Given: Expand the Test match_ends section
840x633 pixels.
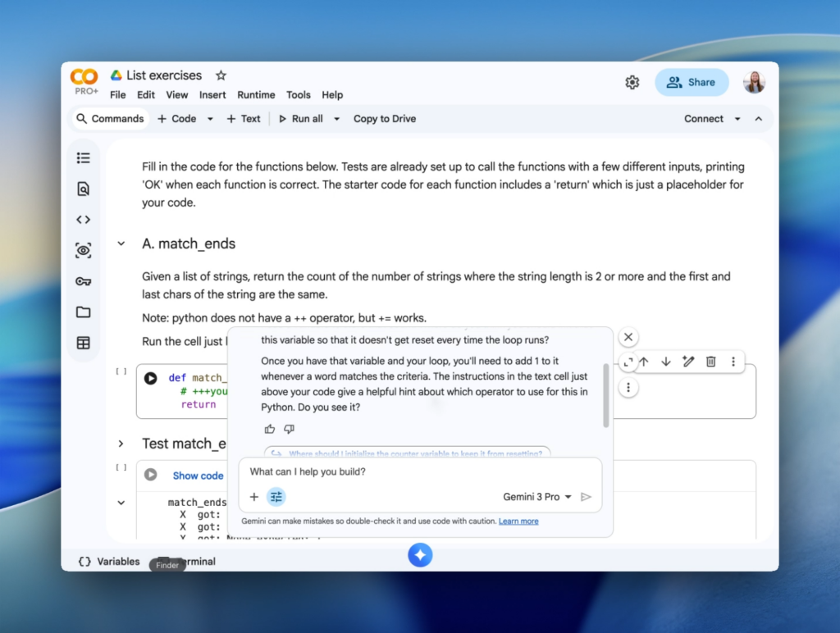Looking at the screenshot, I should pyautogui.click(x=121, y=444).
